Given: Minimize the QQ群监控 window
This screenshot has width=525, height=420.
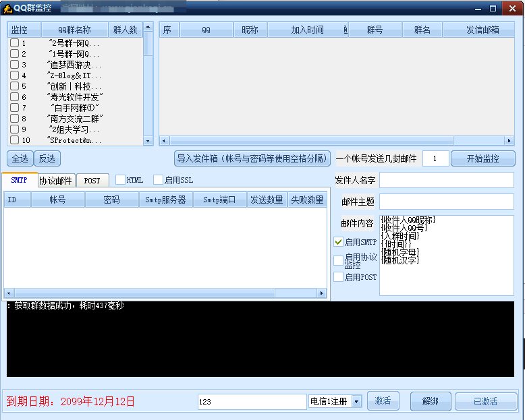Looking at the screenshot, I should 476,8.
